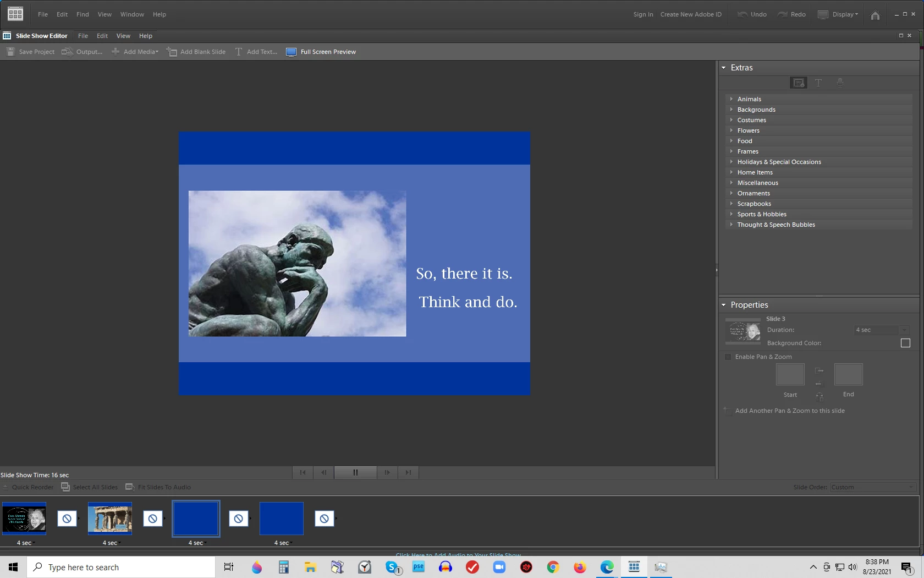Click the Background Color swatch
The height and width of the screenshot is (578, 924).
point(905,343)
